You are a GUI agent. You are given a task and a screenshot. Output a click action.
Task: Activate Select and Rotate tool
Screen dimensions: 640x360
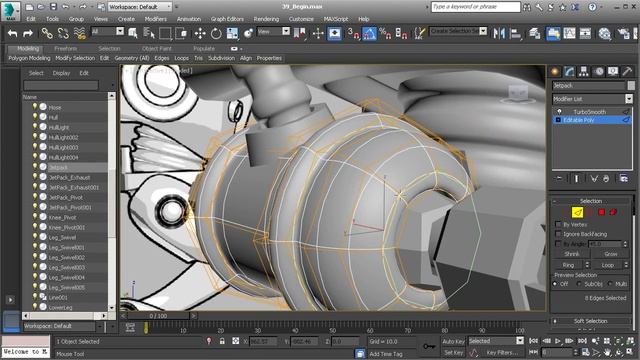[x=216, y=33]
